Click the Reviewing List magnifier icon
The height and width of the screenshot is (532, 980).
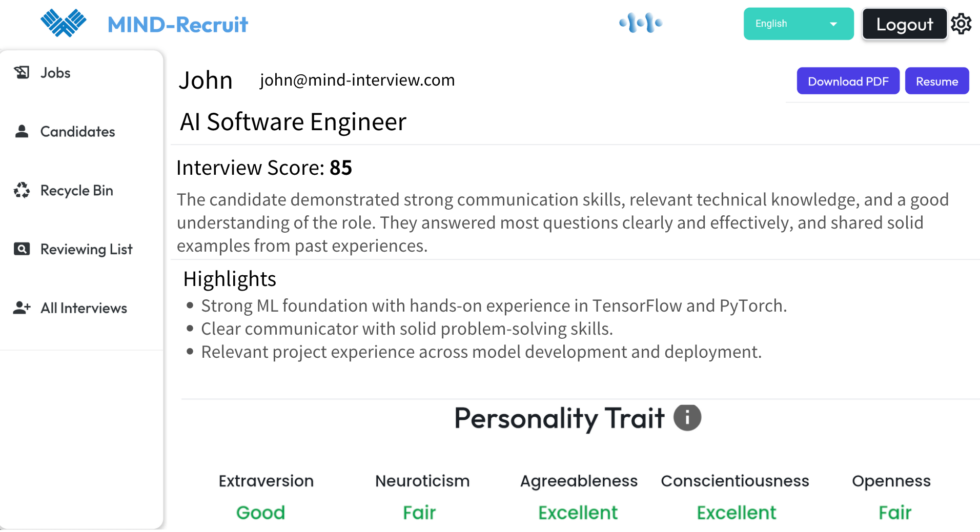click(x=22, y=249)
